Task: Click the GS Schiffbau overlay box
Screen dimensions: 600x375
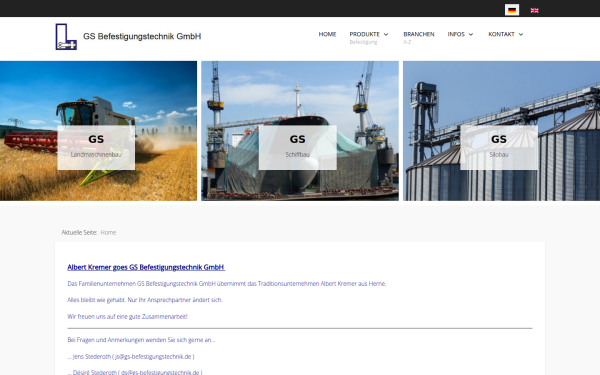Action: pyautogui.click(x=298, y=147)
